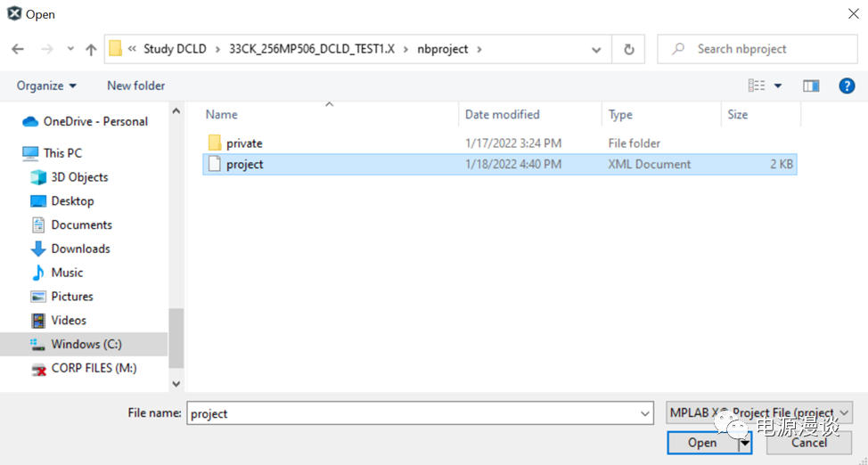Click the change view layout icon
Viewport: 868px width, 465px height.
point(757,86)
